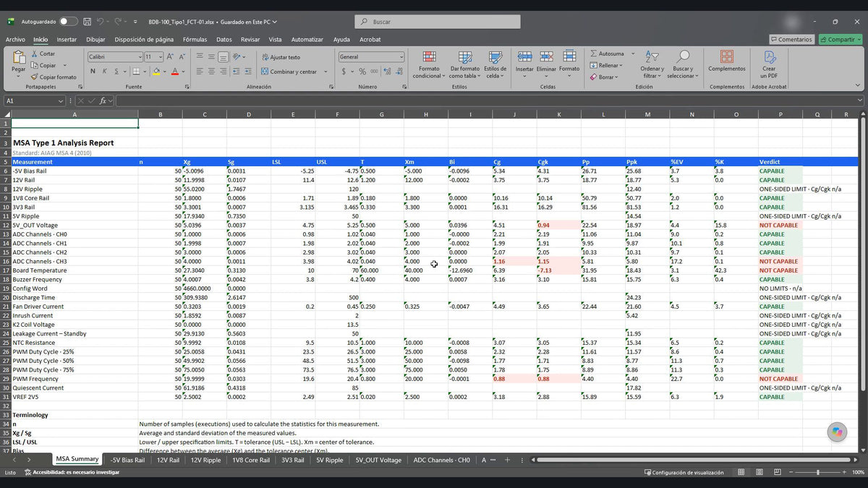Image resolution: width=868 pixels, height=488 pixels.
Task: Click the fill color yellow swatch
Action: 156,71
